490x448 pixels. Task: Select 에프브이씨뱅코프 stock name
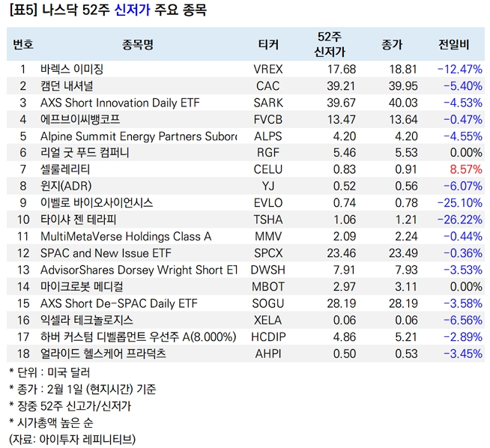80,119
